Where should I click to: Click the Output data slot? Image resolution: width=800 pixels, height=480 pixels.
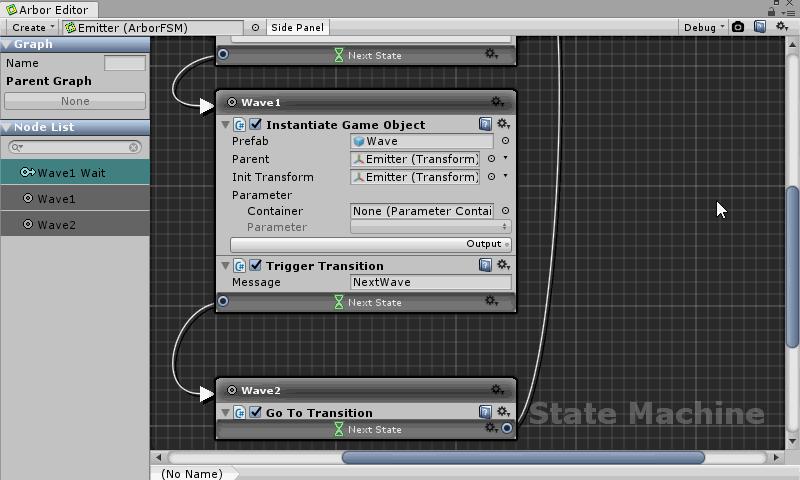tap(370, 244)
